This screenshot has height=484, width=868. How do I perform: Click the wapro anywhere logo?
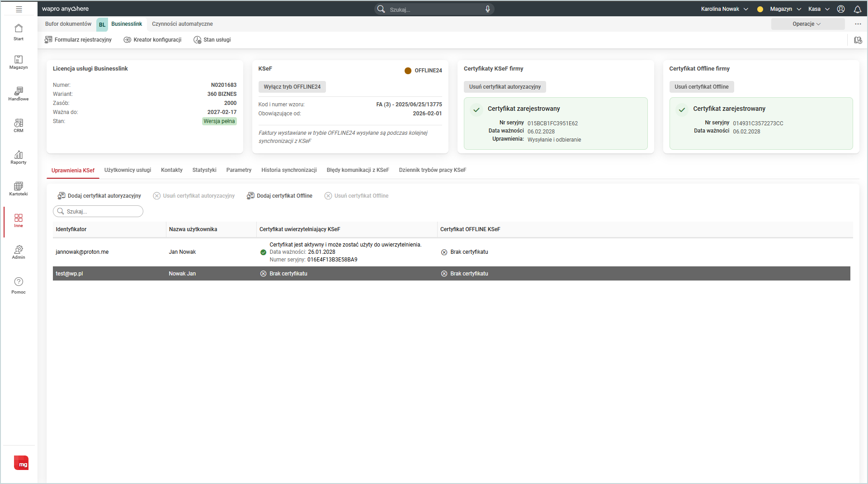66,9
